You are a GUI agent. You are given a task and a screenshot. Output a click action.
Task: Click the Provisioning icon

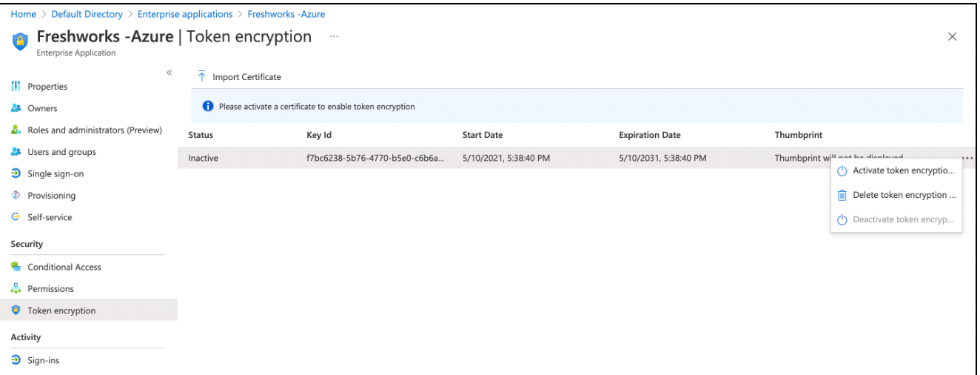tap(16, 196)
